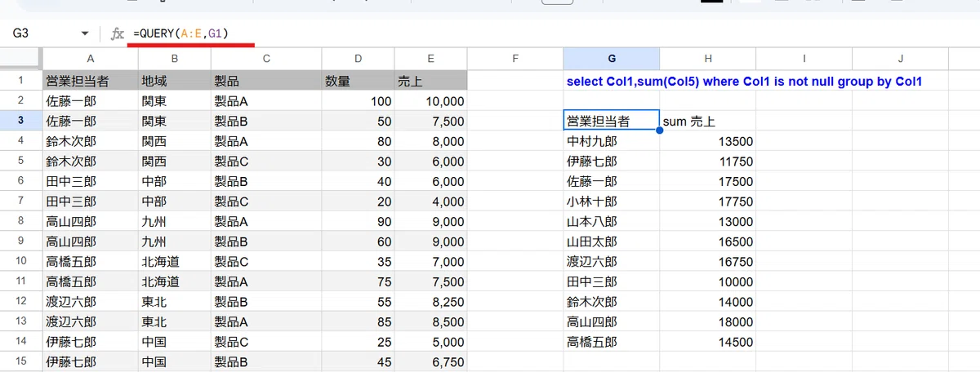980x372 pixels.
Task: Select column J header
Action: (x=900, y=58)
